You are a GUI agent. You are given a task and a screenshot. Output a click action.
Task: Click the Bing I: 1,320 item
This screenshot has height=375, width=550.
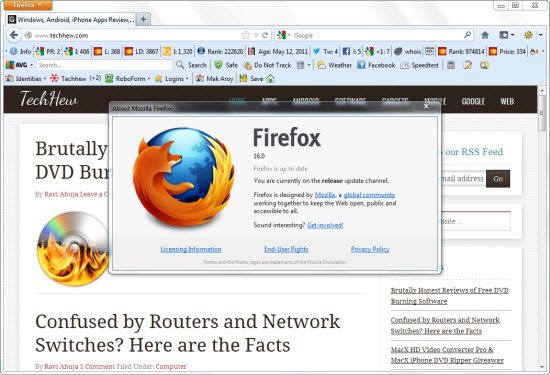point(177,51)
